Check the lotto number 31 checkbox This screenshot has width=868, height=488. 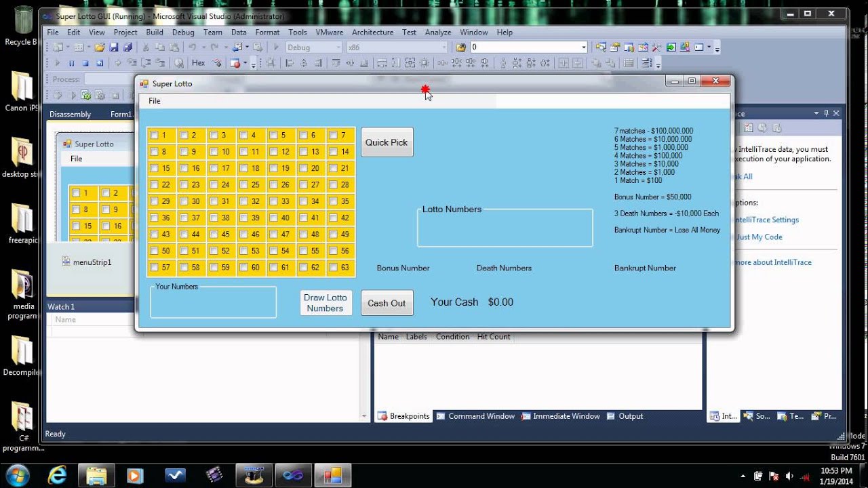coord(214,201)
